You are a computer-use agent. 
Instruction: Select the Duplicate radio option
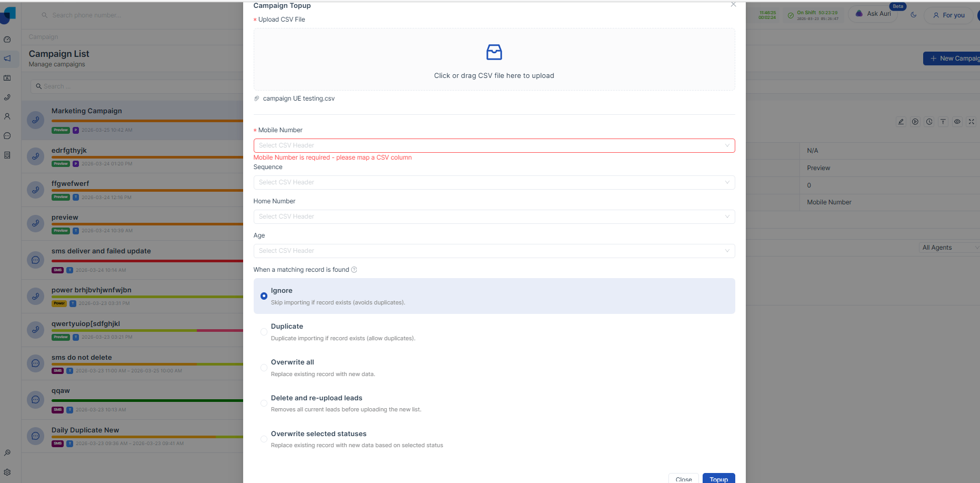click(x=264, y=332)
